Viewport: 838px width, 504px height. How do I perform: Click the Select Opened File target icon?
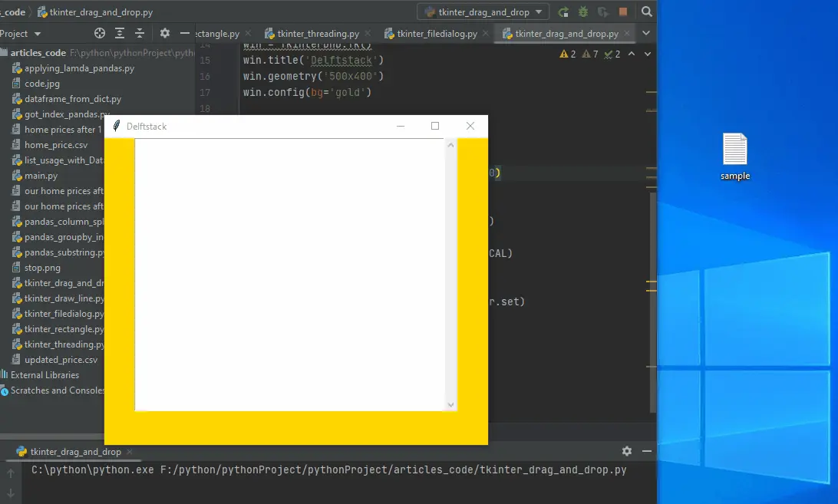[99, 34]
